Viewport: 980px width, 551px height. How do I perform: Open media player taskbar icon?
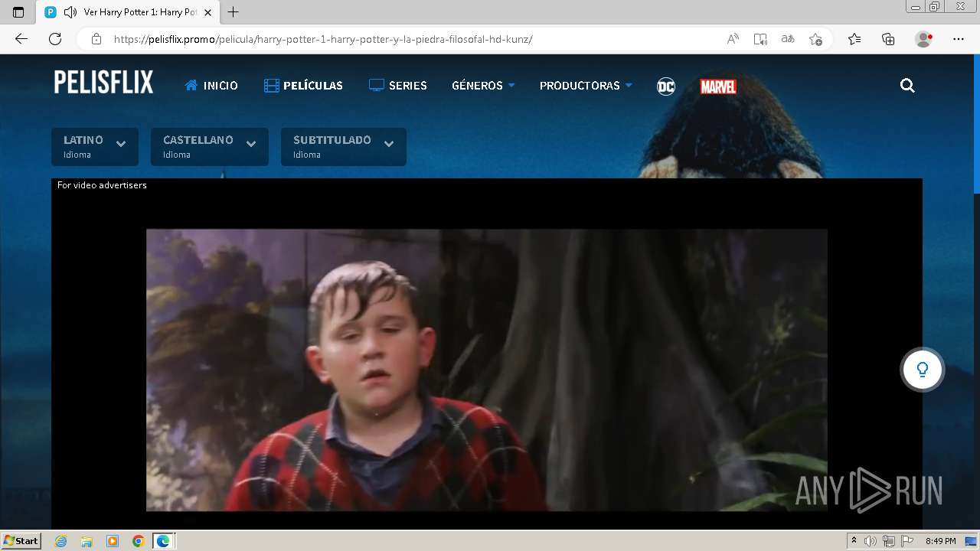click(x=113, y=541)
